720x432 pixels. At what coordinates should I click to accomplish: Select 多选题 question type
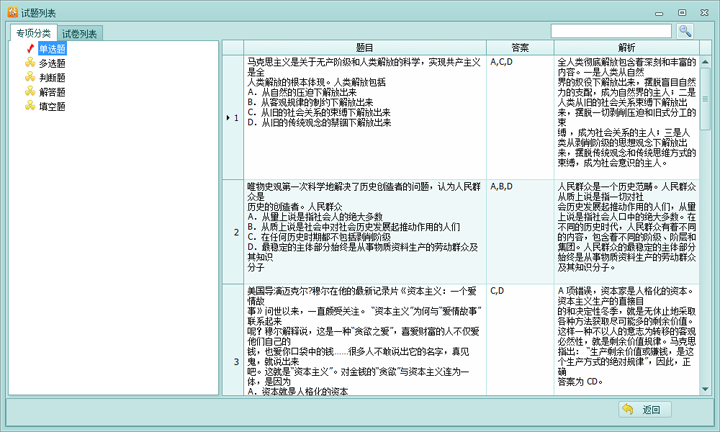52,63
